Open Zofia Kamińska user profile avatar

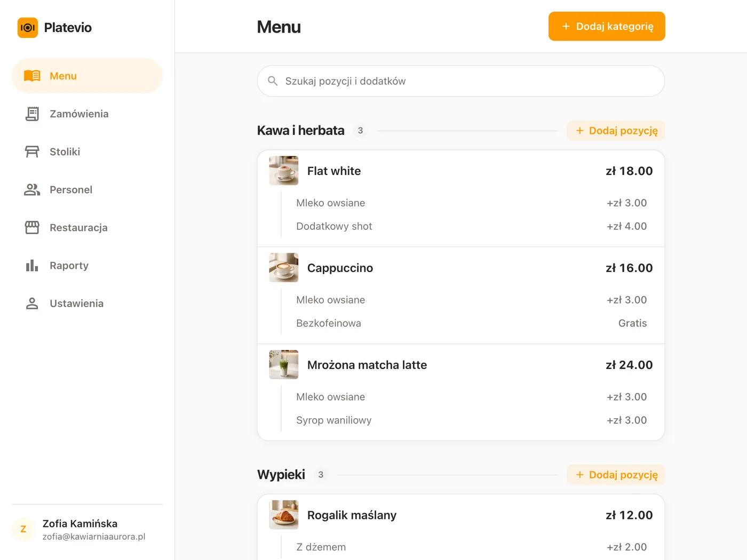click(23, 529)
